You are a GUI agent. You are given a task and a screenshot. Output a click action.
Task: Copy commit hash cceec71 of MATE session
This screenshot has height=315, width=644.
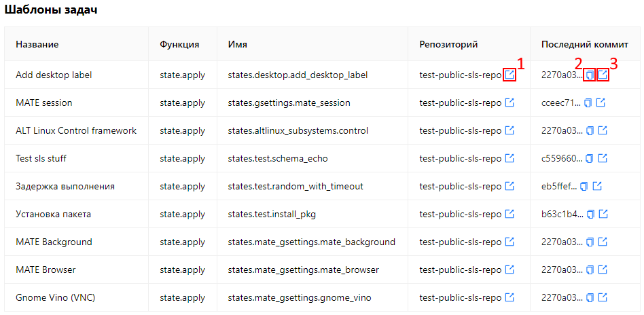point(588,103)
